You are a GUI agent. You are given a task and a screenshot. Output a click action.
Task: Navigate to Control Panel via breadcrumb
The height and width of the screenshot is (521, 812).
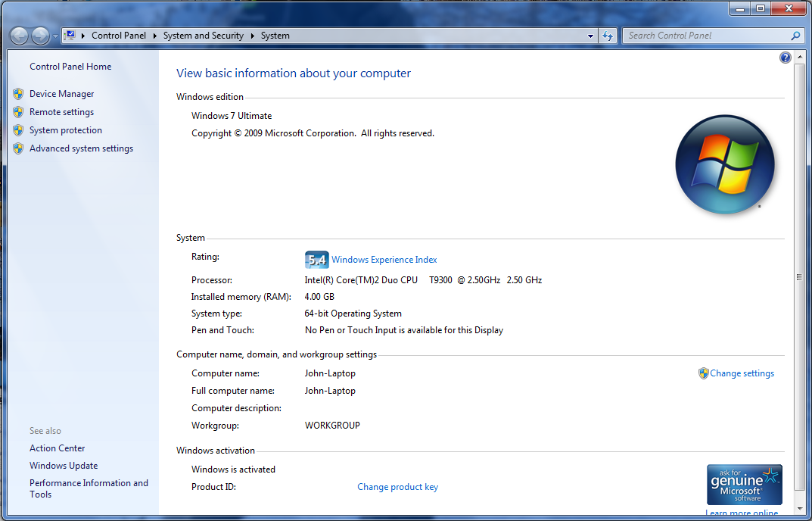[x=119, y=36]
